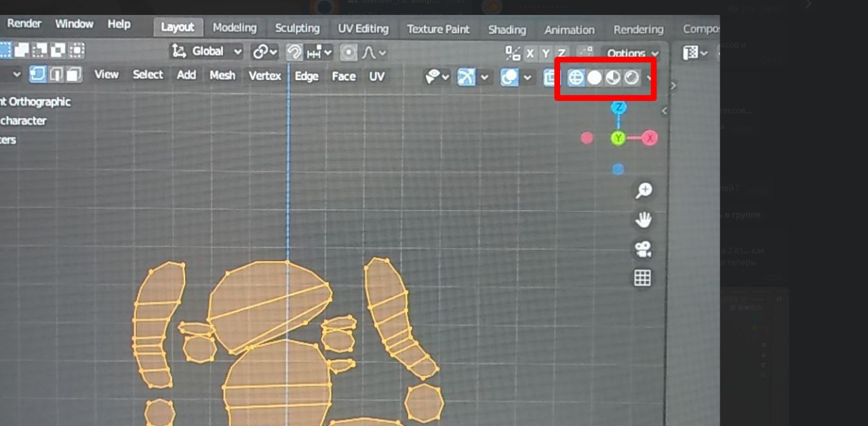
Task: Open object type visibility dropdown
Action: coord(437,77)
